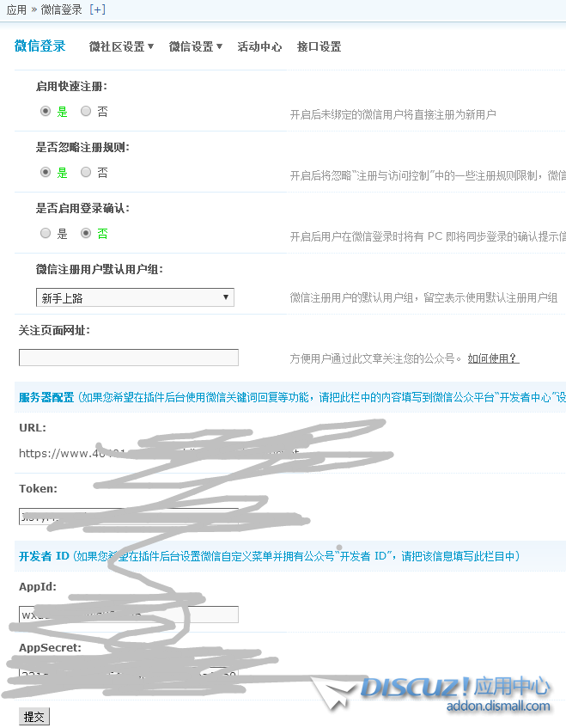Open the 接口设置 tab
Viewport: 566px width, 728px height.
[x=319, y=46]
